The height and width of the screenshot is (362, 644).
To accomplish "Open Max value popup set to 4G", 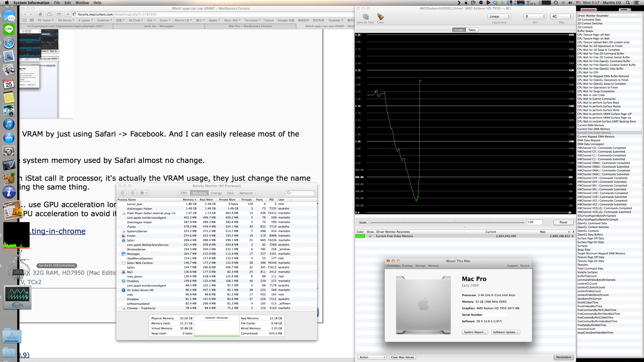I will click(x=561, y=16).
